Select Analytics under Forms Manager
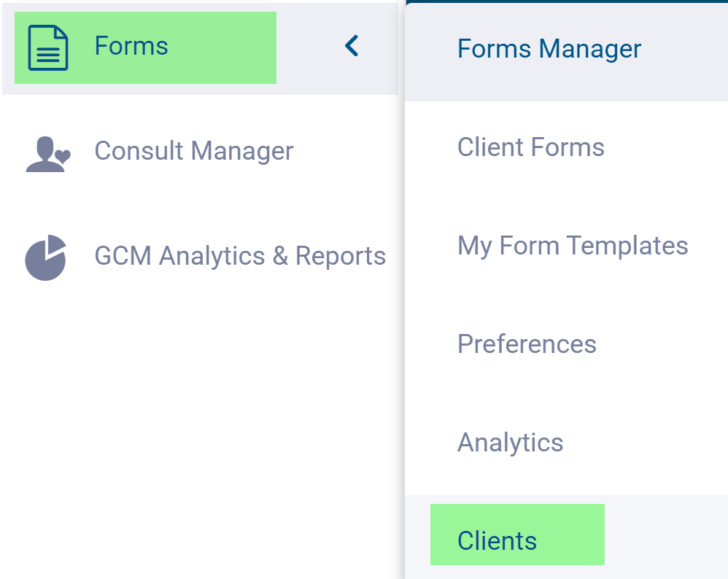 (x=510, y=442)
